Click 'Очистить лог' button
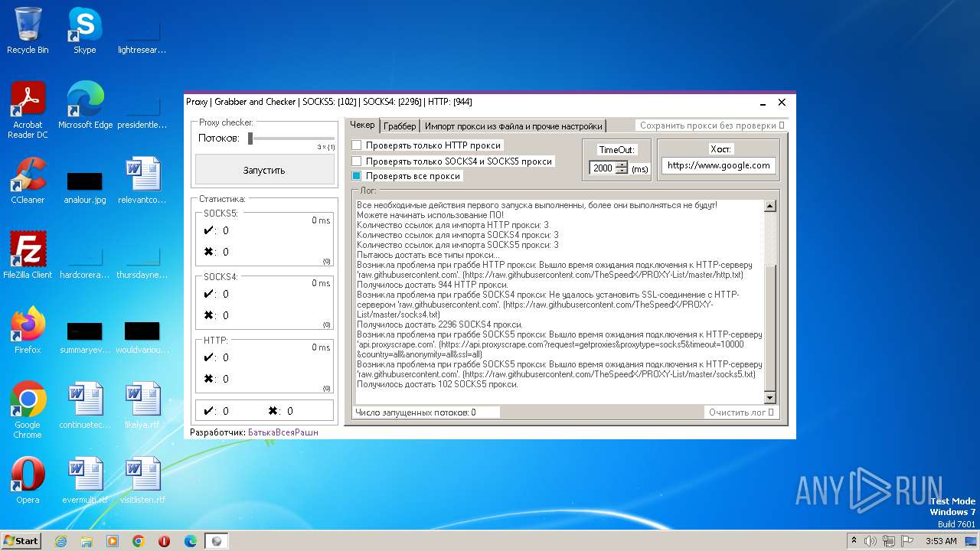980x551 pixels. click(x=741, y=412)
